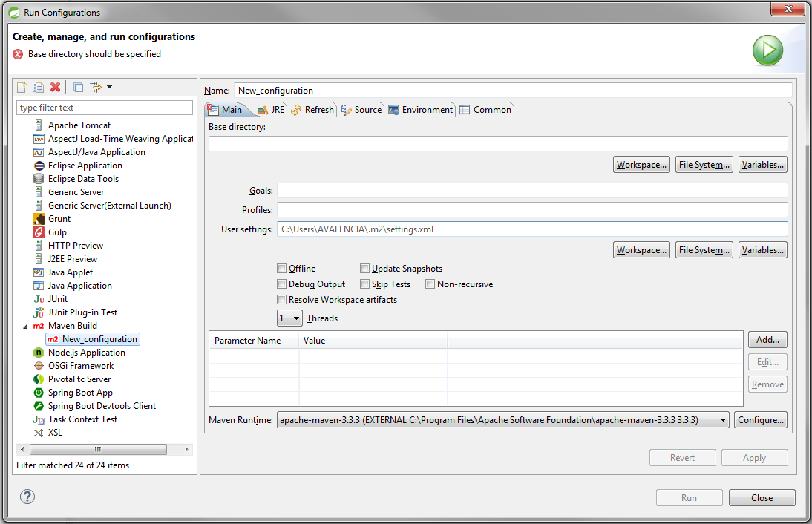812x524 pixels.
Task: Click the Collapse All toolbar icon
Action: (78, 87)
